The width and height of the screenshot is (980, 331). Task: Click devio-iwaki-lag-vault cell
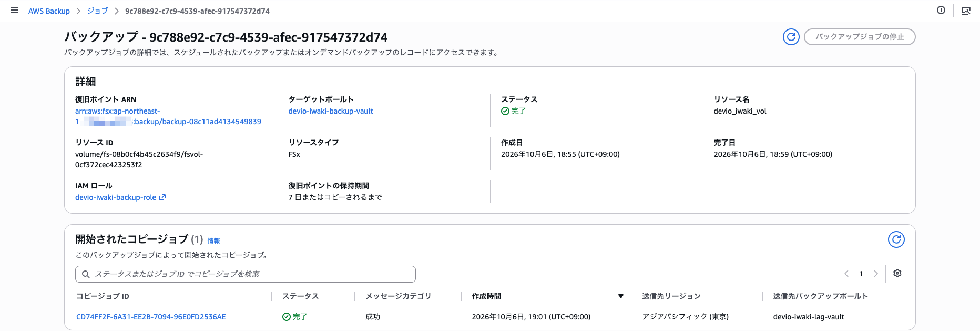[809, 317]
